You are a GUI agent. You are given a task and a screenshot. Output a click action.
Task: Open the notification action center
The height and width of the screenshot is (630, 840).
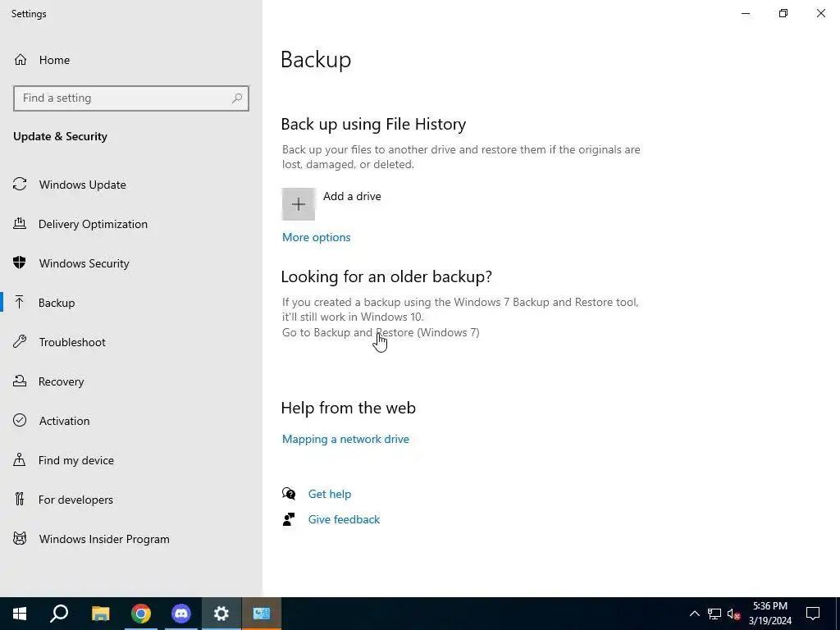click(813, 614)
